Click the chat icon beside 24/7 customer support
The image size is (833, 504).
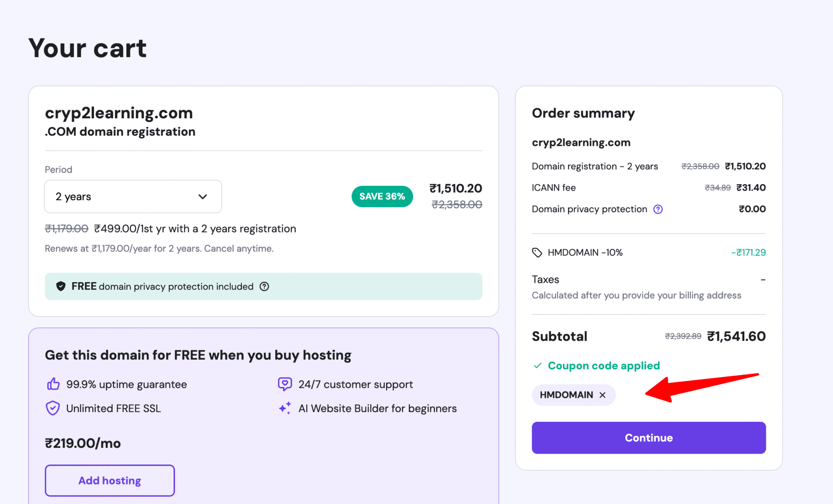pyautogui.click(x=285, y=383)
